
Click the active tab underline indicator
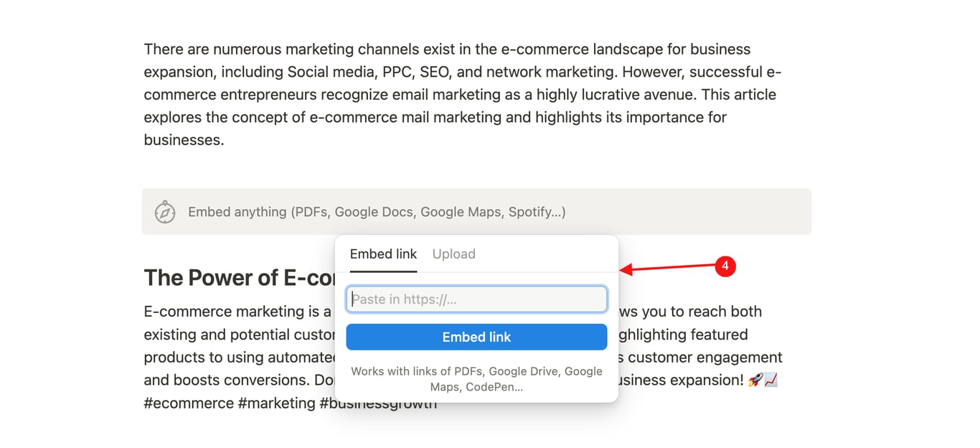tap(383, 271)
